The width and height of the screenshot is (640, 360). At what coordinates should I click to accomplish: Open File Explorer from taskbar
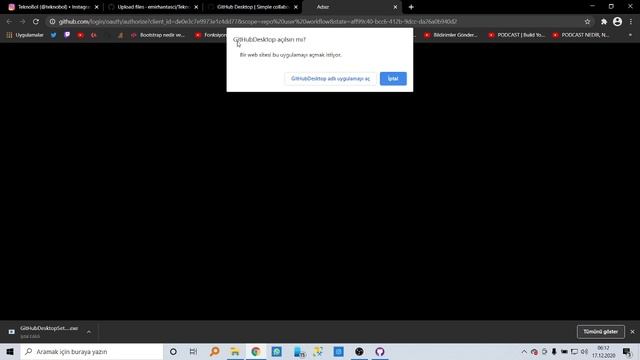point(235,351)
